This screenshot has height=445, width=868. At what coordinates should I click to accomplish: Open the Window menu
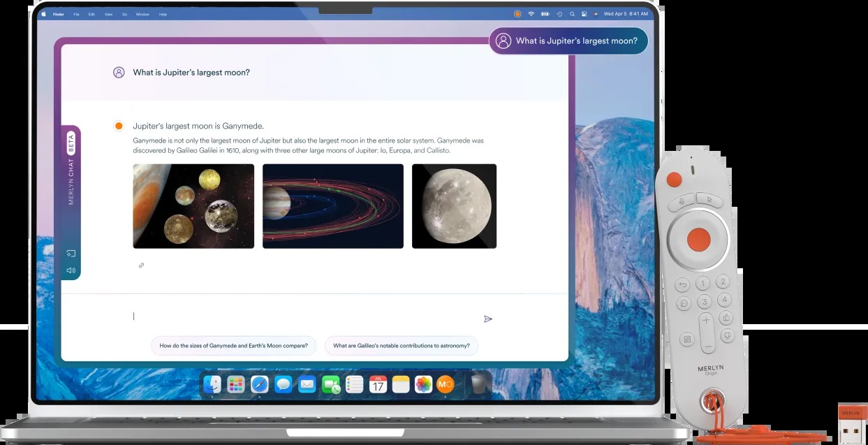coord(142,14)
